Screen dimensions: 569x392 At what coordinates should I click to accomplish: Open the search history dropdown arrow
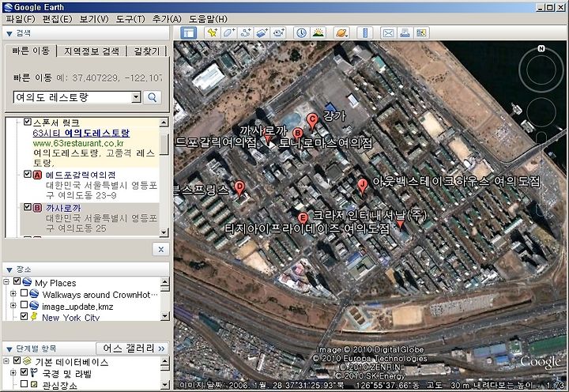click(x=136, y=97)
